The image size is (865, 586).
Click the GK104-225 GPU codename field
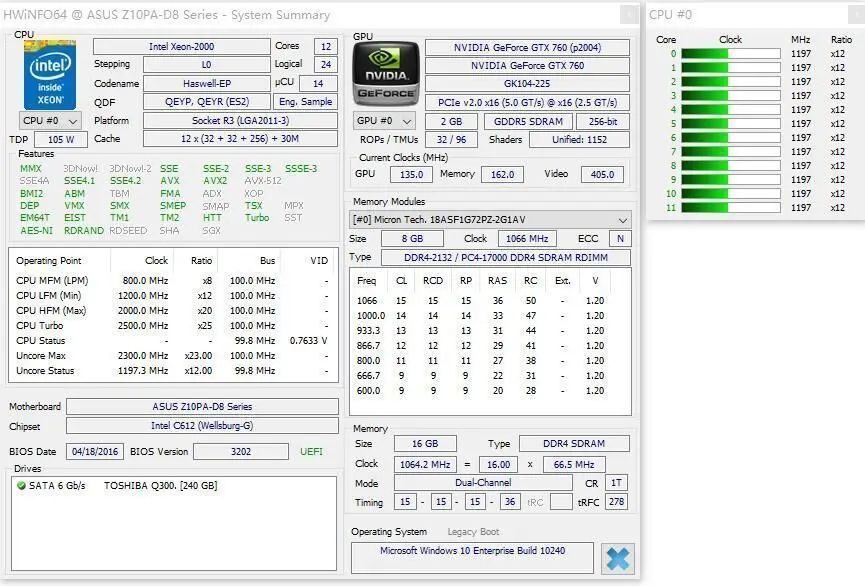527,84
